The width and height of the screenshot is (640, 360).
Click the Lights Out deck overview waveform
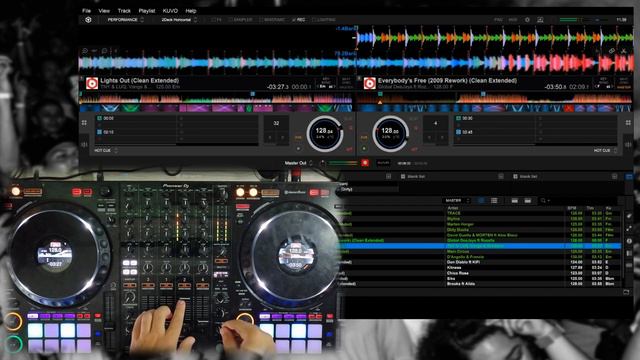(x=216, y=98)
